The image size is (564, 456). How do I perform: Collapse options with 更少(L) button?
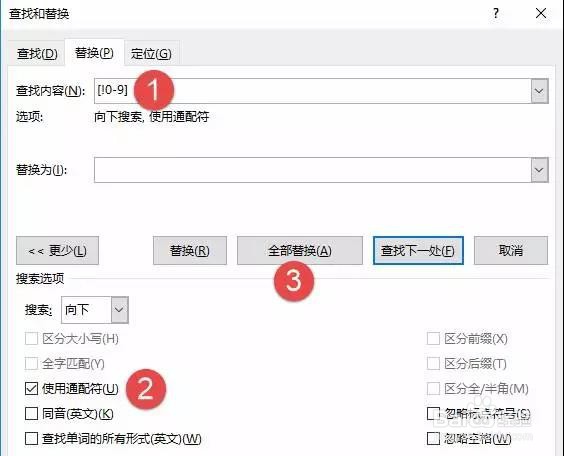(57, 251)
